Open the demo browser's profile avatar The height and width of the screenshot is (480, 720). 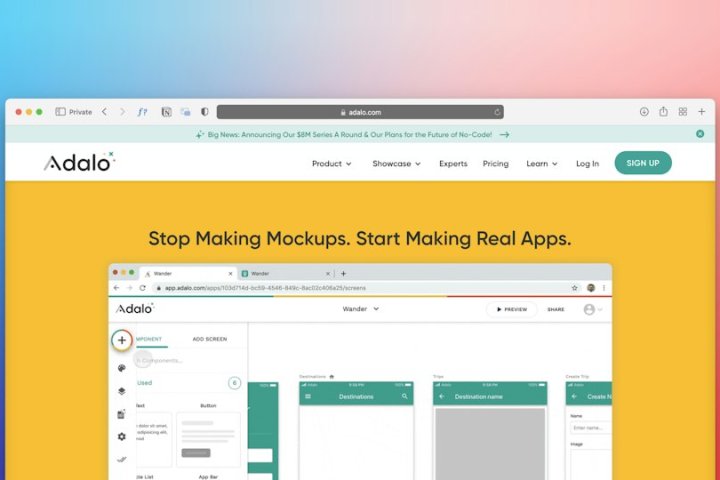(591, 288)
